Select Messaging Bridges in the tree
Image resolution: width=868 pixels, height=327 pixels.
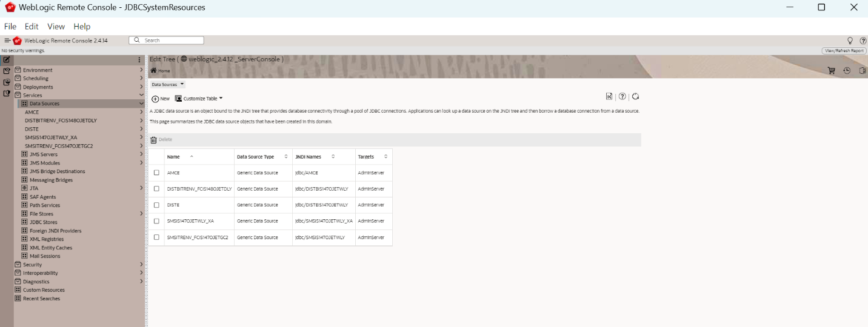click(x=51, y=180)
